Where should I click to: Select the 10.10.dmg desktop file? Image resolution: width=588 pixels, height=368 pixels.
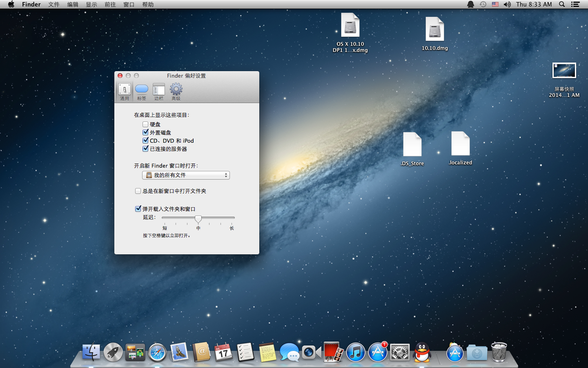tap(435, 29)
